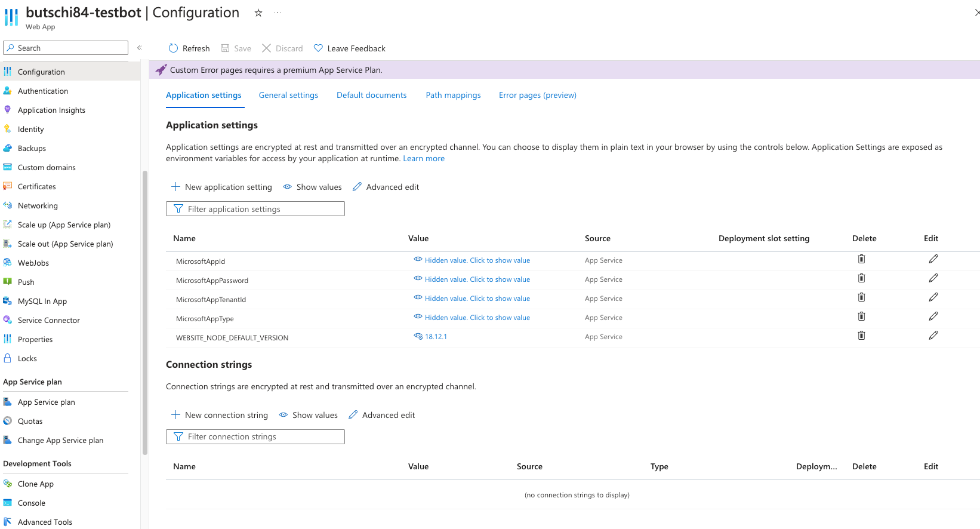980x529 pixels.
Task: Reveal hidden value of MicrosoftAppId
Action: pos(471,260)
